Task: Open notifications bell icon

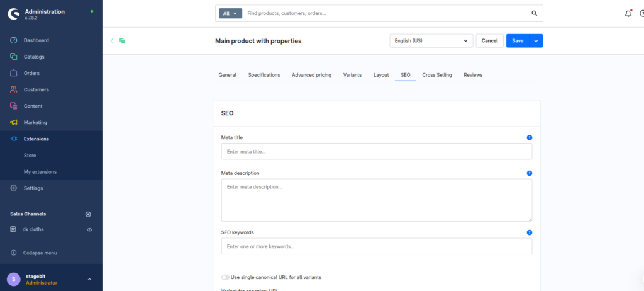Action: (x=628, y=14)
